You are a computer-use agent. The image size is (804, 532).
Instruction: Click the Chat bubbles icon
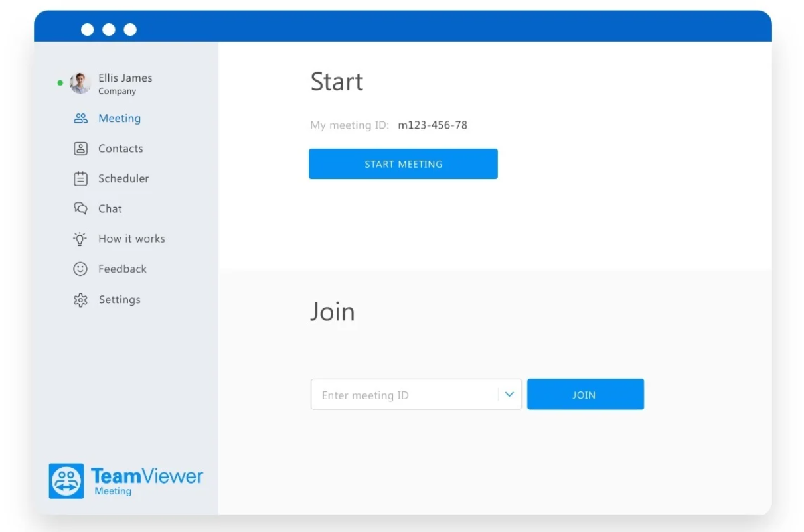pos(80,208)
